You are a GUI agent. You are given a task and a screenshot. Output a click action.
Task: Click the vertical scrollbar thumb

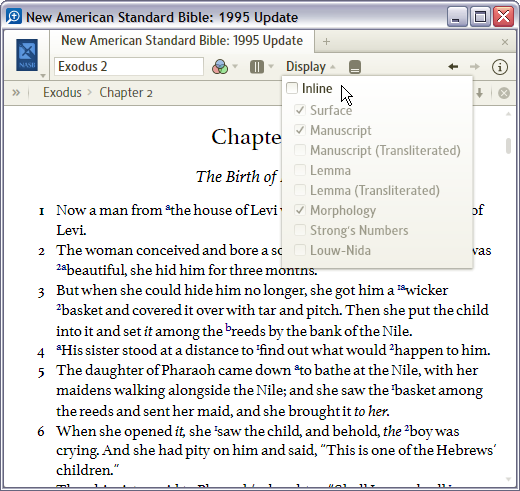coord(508,146)
